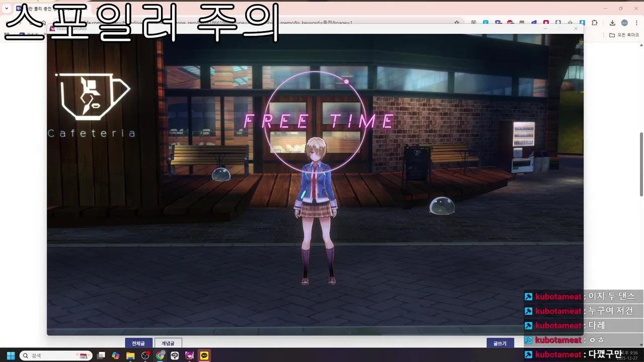Switch to the 개념글 tab
This screenshot has height=362, width=644.
[168, 343]
